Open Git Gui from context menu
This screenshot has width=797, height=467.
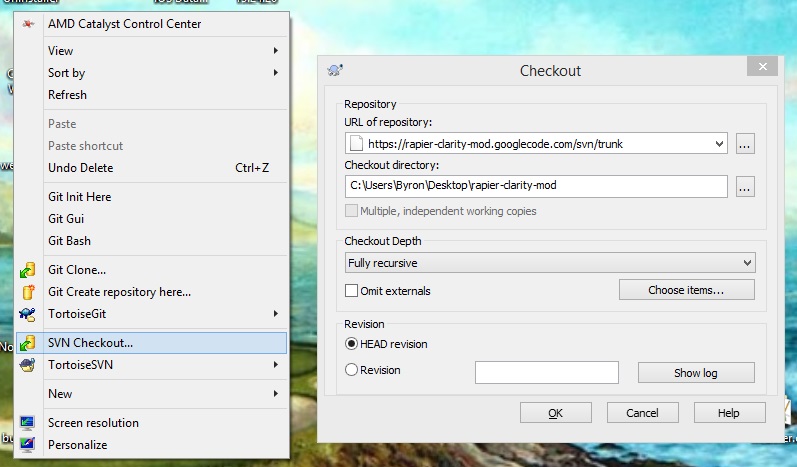point(151,219)
